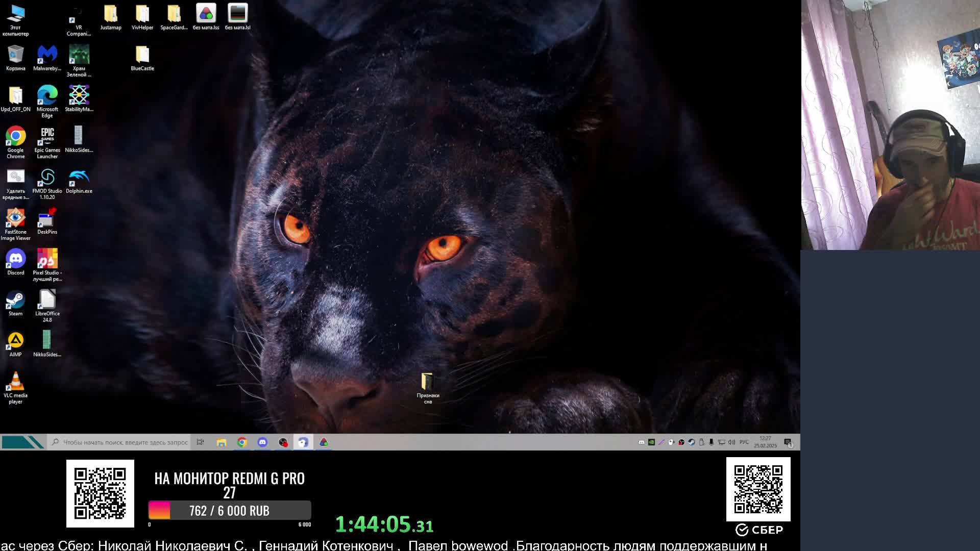The image size is (980, 551).
Task: Switch the РУС input language indicator
Action: pyautogui.click(x=744, y=442)
